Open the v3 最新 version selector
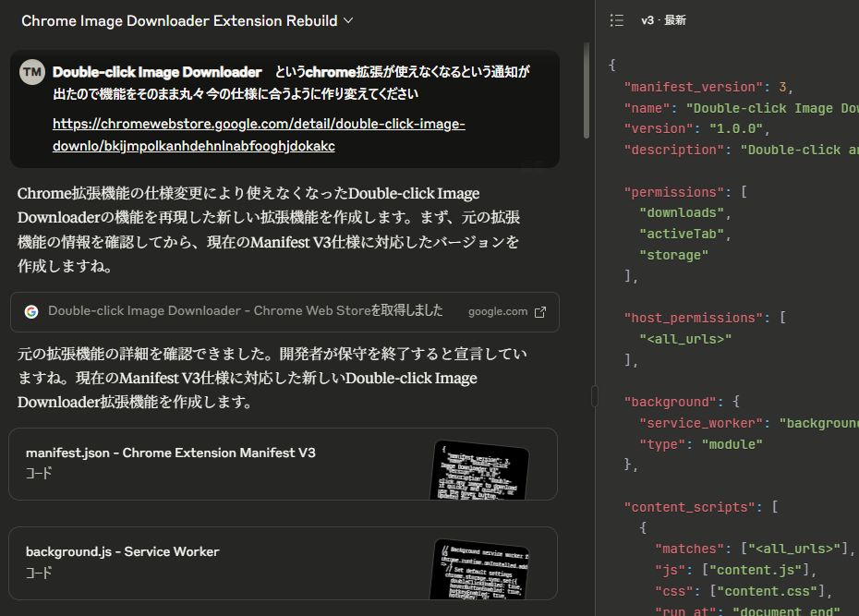This screenshot has width=859, height=616. tap(663, 20)
